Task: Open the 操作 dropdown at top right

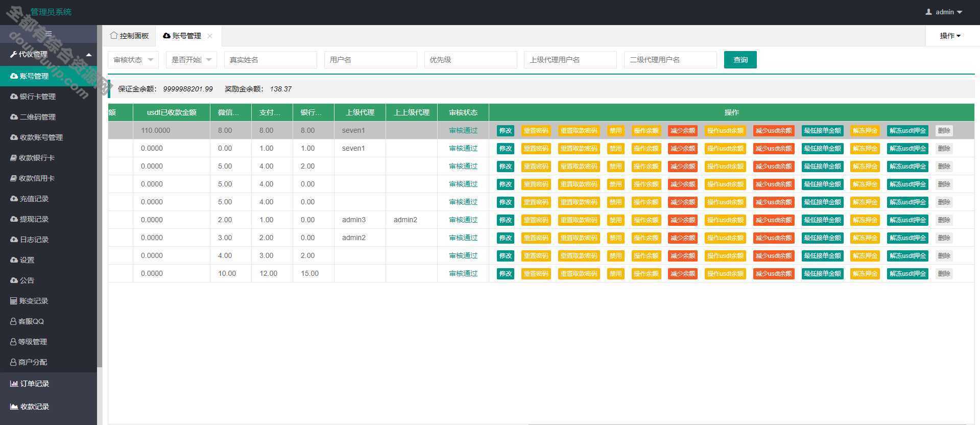Action: (950, 36)
